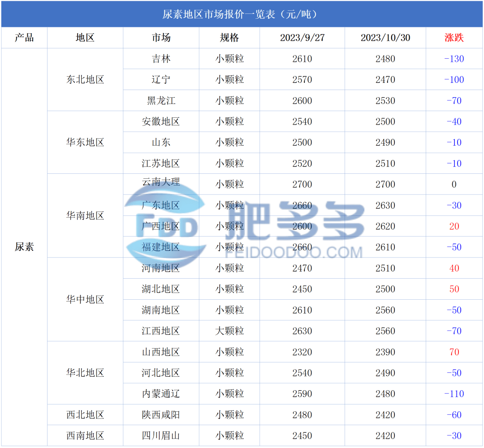Click the 山西地区 market cell
484x448 pixels.
click(161, 352)
